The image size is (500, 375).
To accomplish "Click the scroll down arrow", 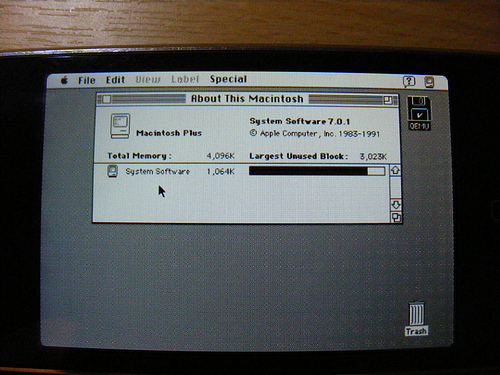I will (396, 205).
